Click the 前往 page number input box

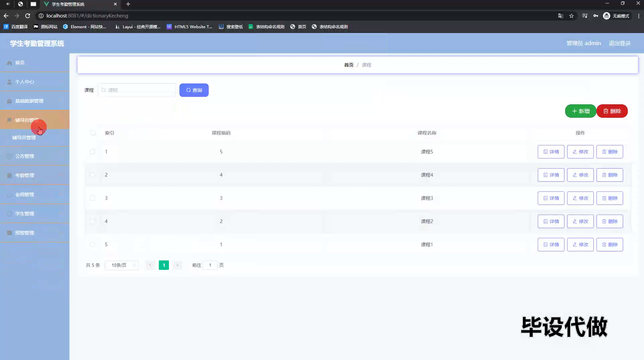coord(210,265)
